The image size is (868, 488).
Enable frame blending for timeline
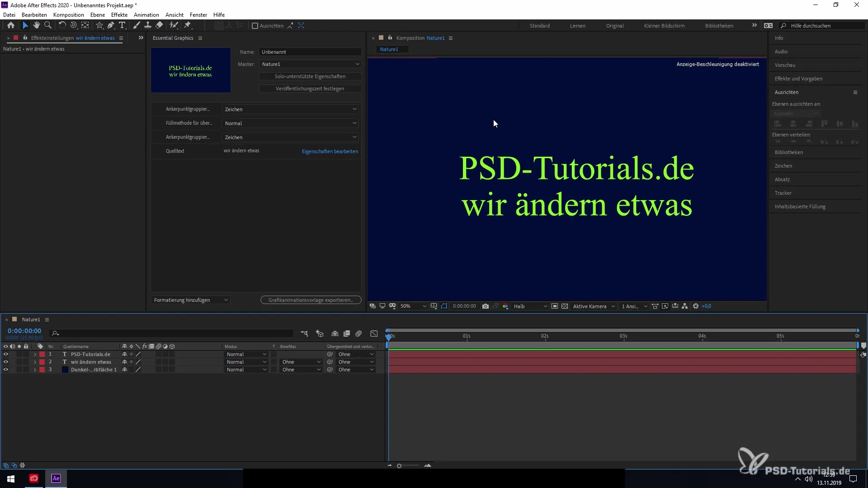(x=347, y=333)
